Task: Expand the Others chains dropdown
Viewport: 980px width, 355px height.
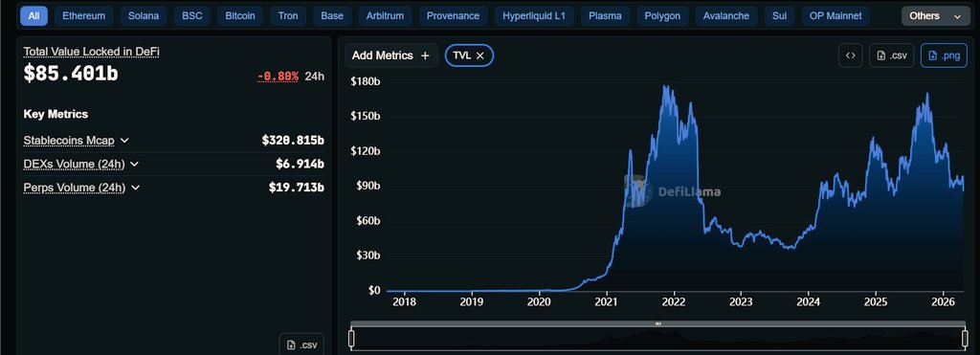Action: [x=935, y=16]
